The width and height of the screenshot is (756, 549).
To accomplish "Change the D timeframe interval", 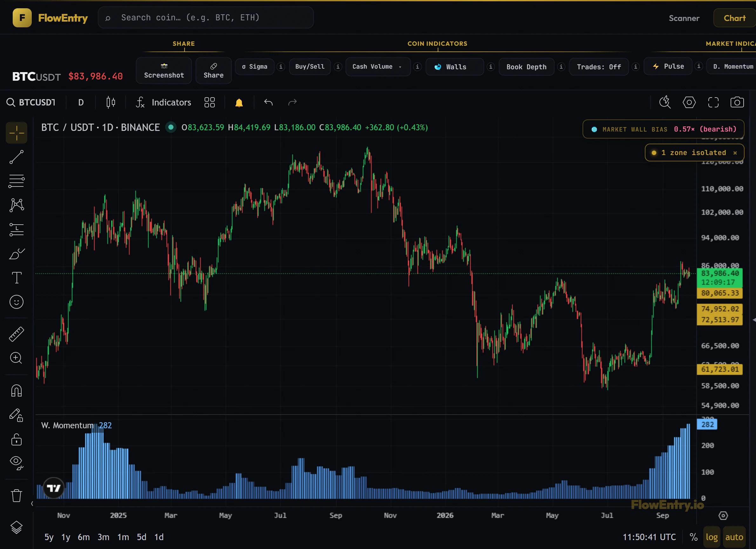I will 81,102.
